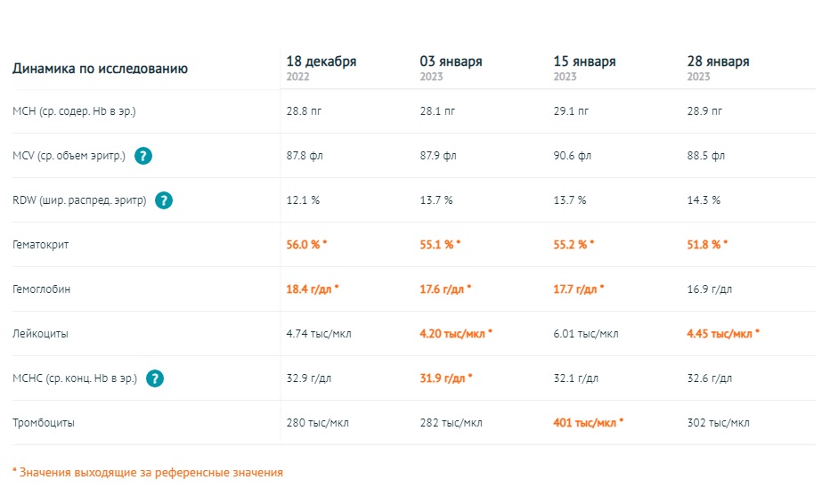Click the 4.20 тыс/мкл leukocyte value
The height and width of the screenshot is (504, 838).
pos(454,334)
